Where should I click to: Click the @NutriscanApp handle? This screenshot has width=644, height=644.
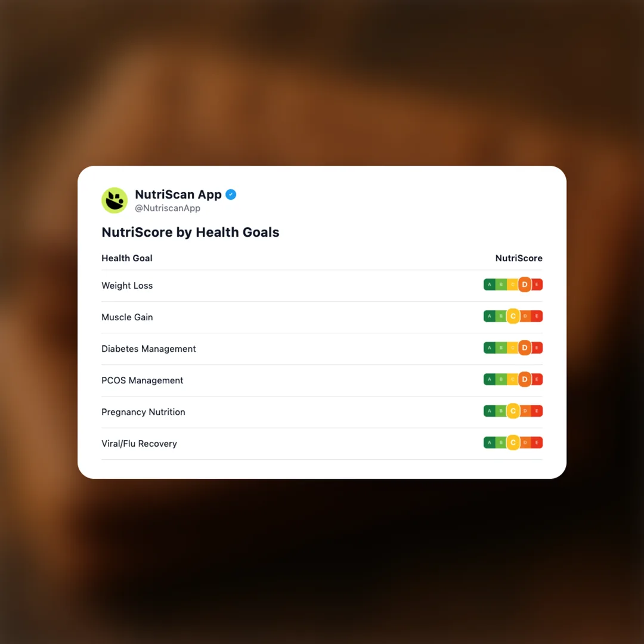click(168, 209)
